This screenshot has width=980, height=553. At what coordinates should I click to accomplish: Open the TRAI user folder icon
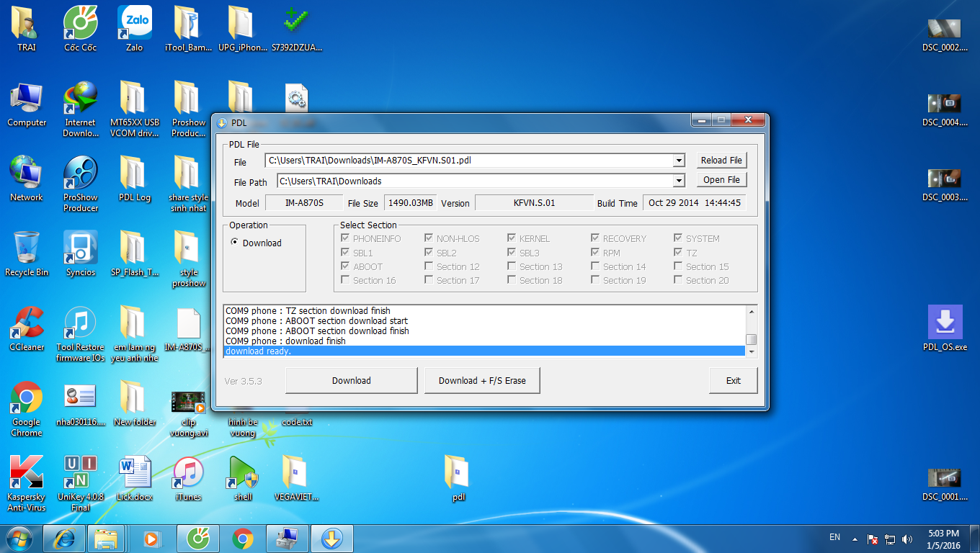27,29
